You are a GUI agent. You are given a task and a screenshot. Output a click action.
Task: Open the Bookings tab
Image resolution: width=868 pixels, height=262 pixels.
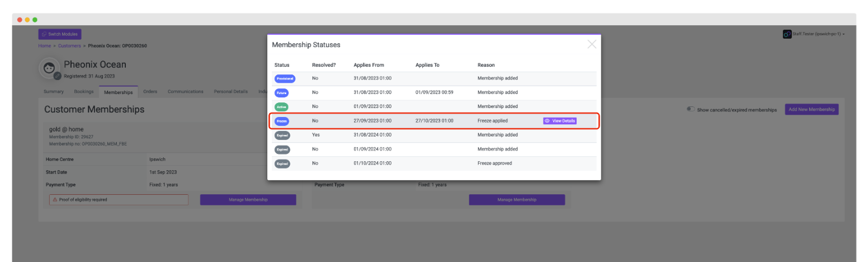[x=84, y=91]
